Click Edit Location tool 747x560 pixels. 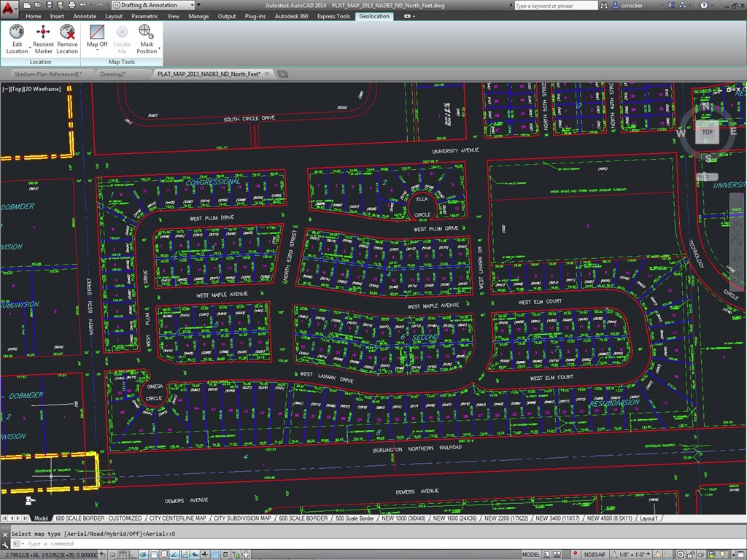(17, 39)
